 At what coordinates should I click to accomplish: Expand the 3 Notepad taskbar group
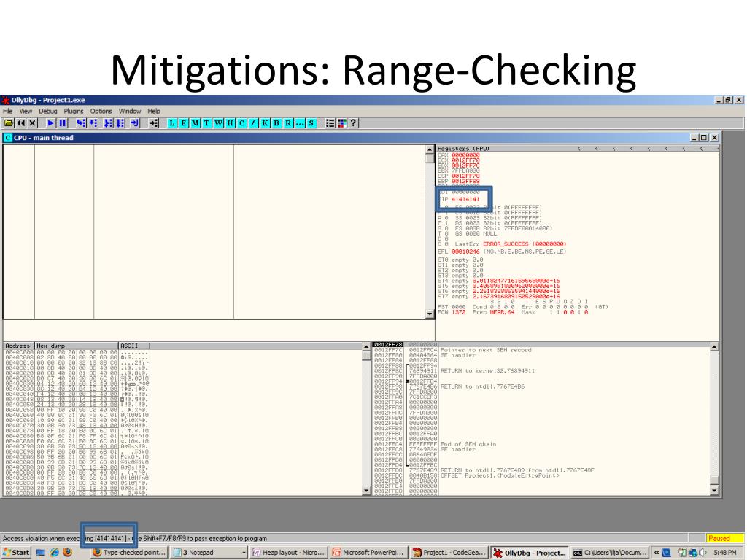209,553
